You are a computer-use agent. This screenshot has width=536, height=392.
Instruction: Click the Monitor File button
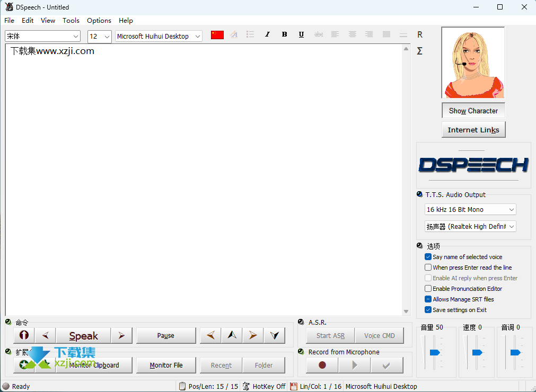click(x=166, y=365)
